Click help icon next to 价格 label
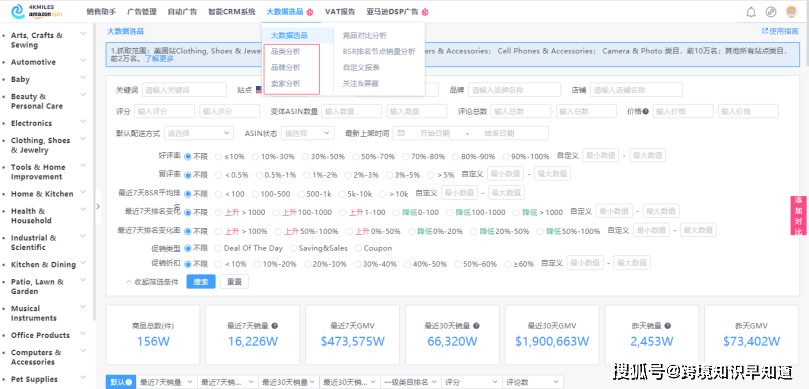The width and height of the screenshot is (809, 389). click(x=645, y=111)
